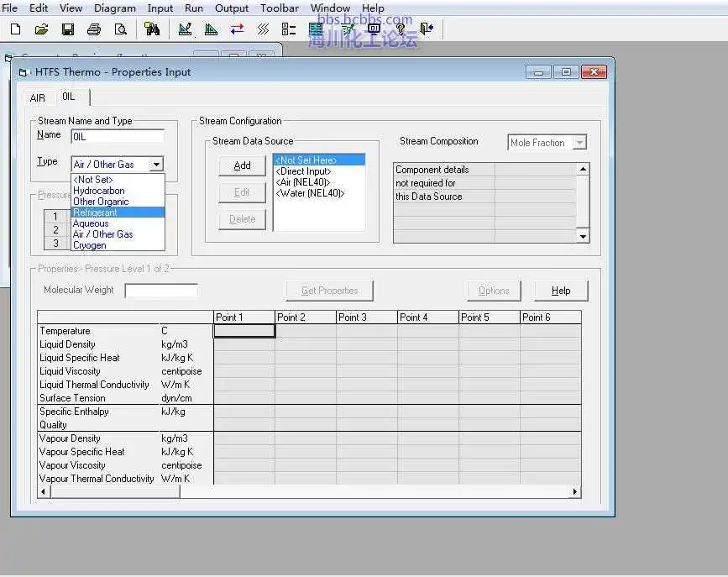Open the Toolbar menu
The image size is (728, 577).
(x=280, y=8)
